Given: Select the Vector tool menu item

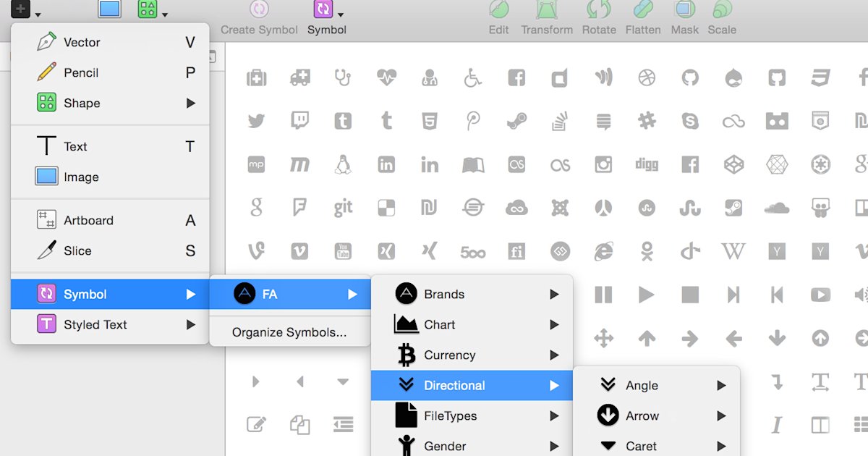Looking at the screenshot, I should click(x=110, y=42).
